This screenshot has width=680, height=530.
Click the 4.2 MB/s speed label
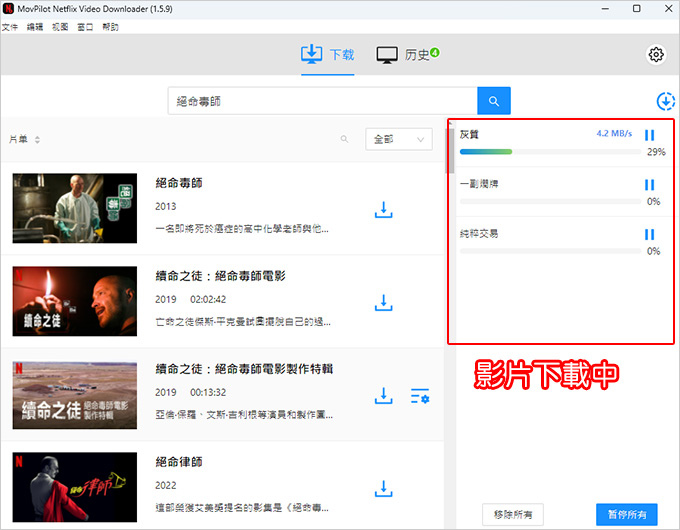click(x=614, y=134)
